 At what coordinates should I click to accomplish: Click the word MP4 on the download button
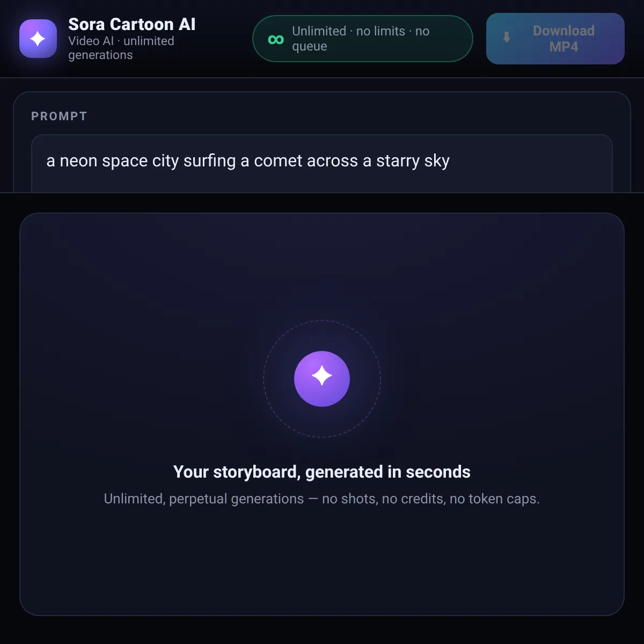pyautogui.click(x=563, y=47)
